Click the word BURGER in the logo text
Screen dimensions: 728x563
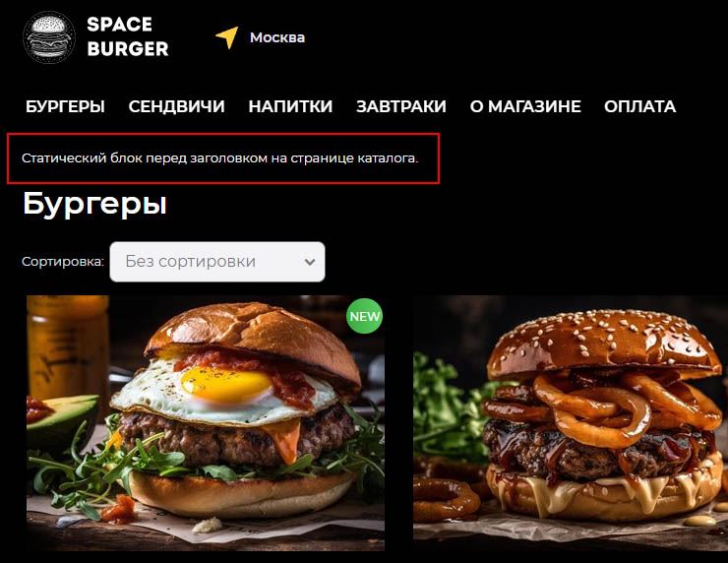coord(128,49)
